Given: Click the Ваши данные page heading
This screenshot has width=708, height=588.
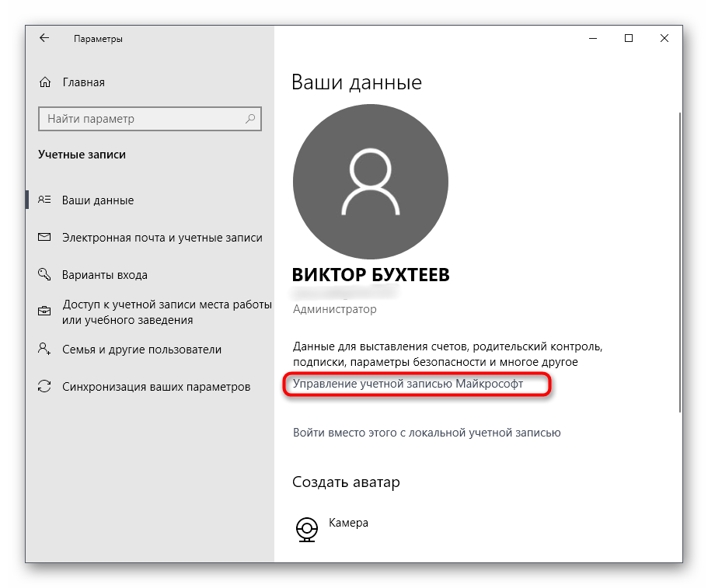Looking at the screenshot, I should coord(356,82).
